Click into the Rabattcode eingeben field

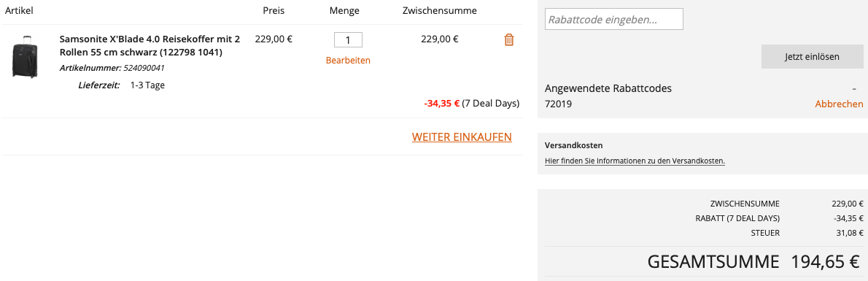click(x=614, y=20)
